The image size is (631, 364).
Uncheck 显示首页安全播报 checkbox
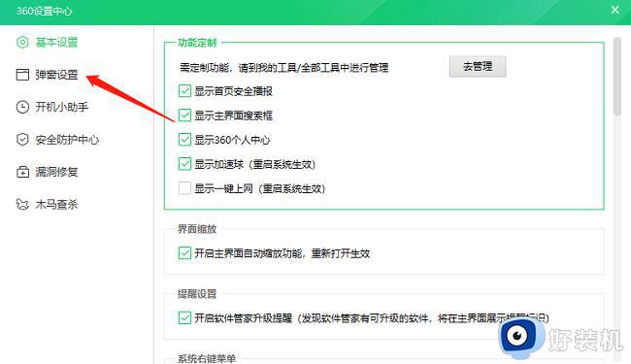(184, 91)
